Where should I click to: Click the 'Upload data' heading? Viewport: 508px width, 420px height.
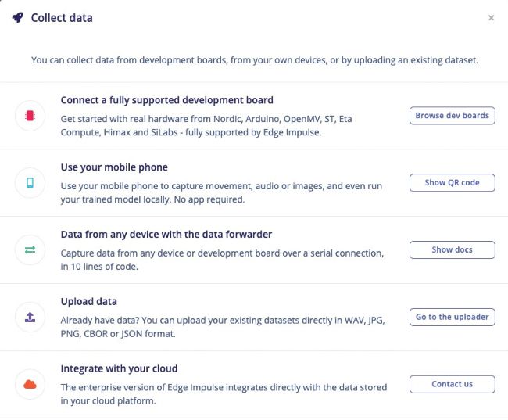pyautogui.click(x=89, y=301)
